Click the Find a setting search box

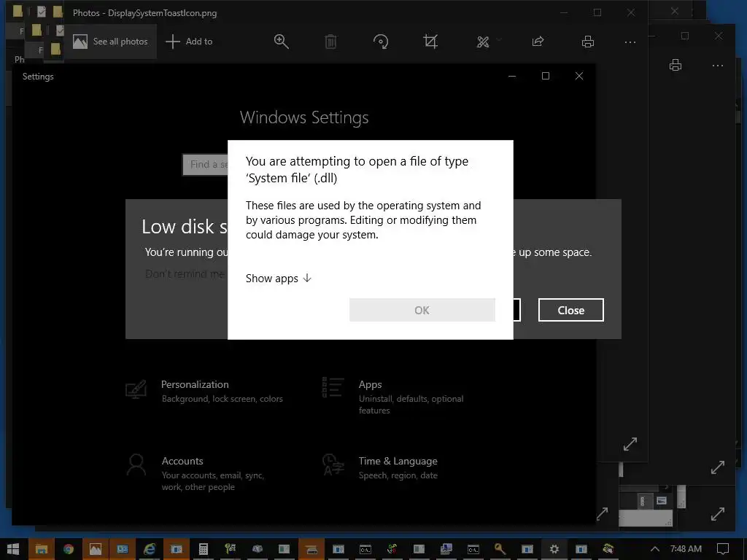pos(206,164)
